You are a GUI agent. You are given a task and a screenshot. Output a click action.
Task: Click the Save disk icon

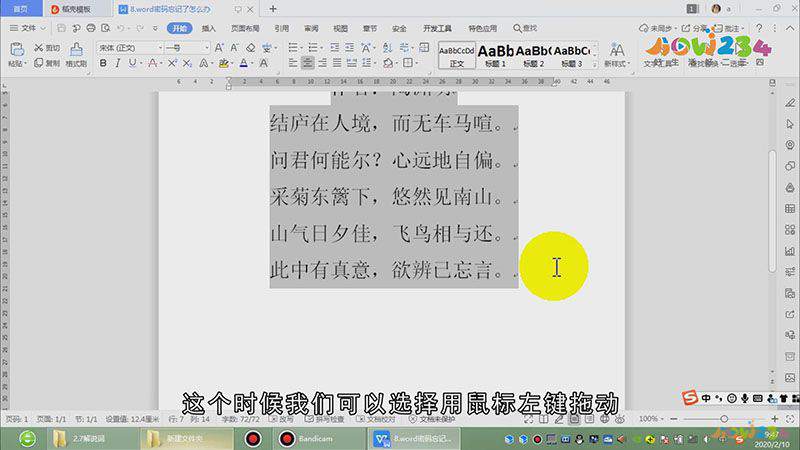[x=61, y=28]
